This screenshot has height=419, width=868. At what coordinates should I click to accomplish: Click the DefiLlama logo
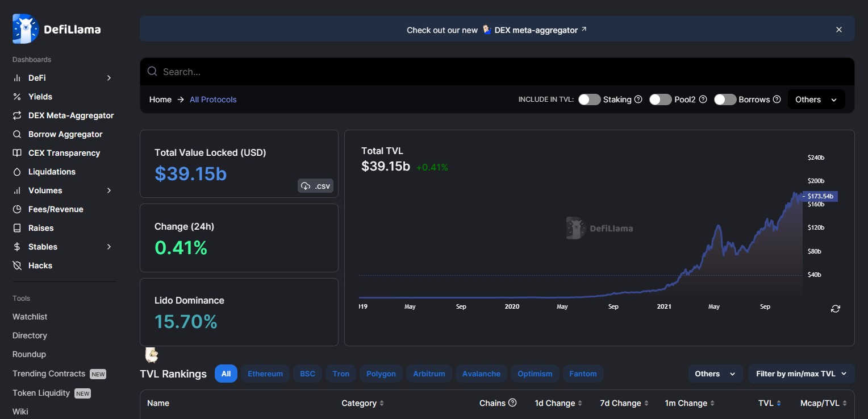point(56,29)
